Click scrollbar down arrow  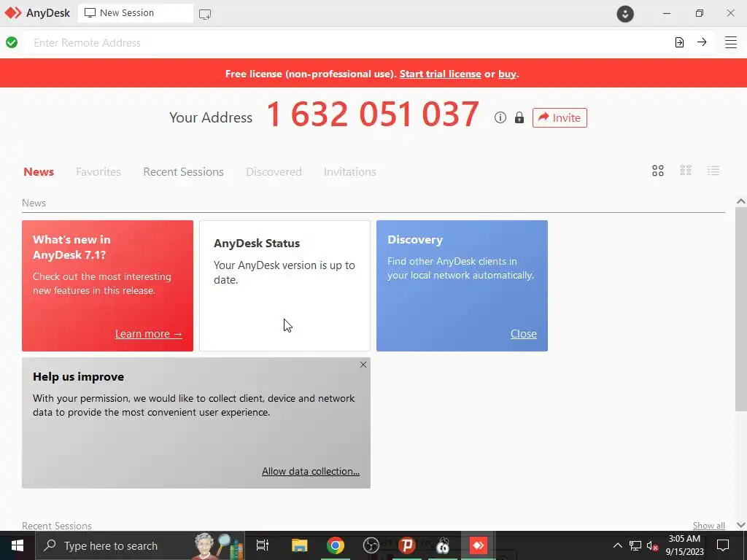point(741,525)
